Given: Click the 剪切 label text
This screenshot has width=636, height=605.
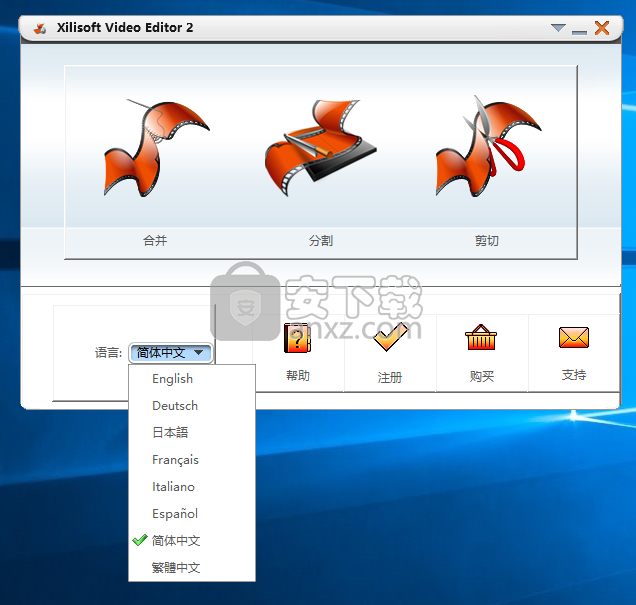Looking at the screenshot, I should point(487,241).
